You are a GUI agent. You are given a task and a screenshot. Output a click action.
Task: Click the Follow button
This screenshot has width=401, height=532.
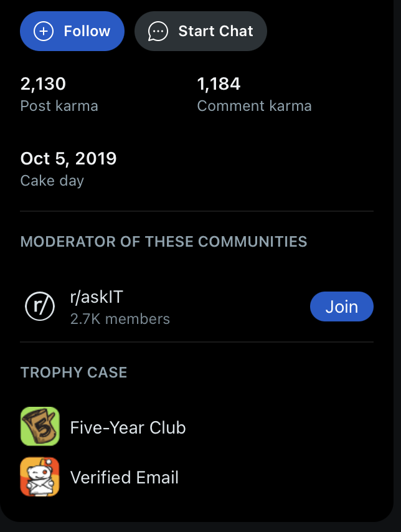[72, 31]
